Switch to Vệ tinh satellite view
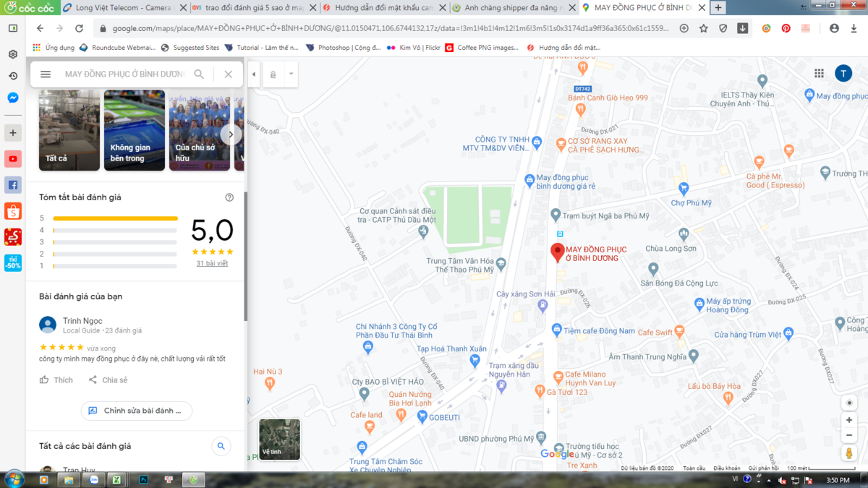The image size is (868, 488). tap(279, 440)
